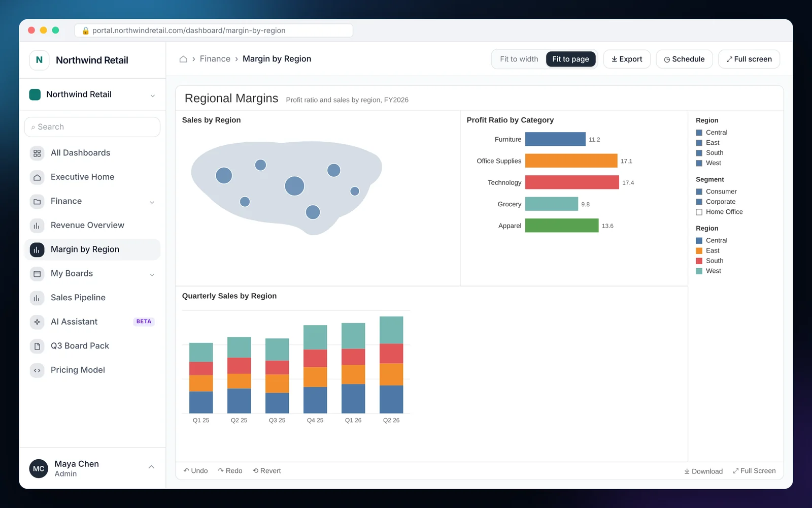Click the Office Supplies bar in Profit Ratio chart
The width and height of the screenshot is (812, 508).
coord(571,161)
